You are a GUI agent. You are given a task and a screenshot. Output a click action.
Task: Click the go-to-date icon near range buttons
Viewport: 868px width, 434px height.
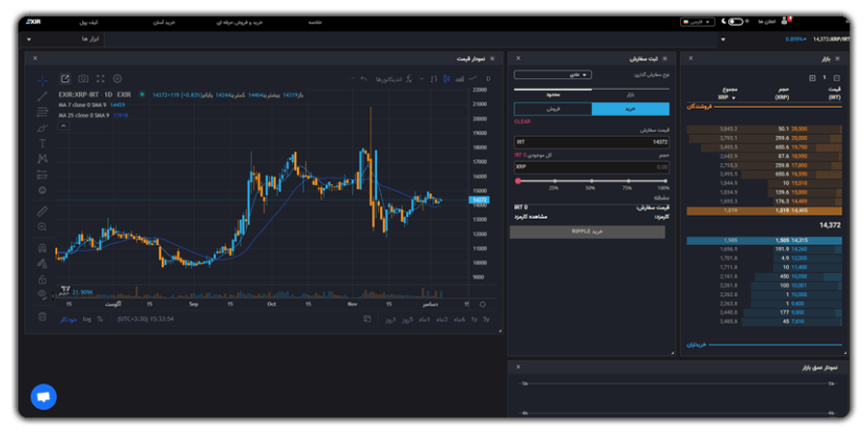click(366, 319)
